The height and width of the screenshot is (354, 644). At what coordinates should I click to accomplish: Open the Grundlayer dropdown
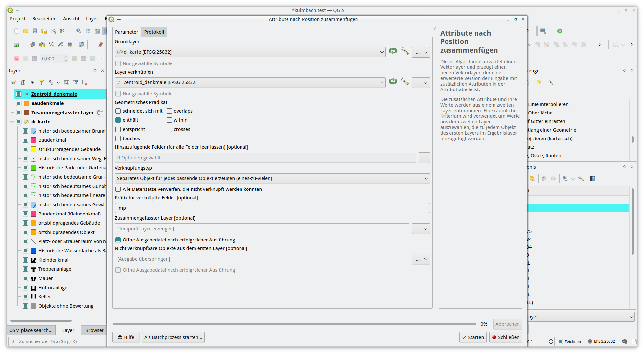click(250, 52)
